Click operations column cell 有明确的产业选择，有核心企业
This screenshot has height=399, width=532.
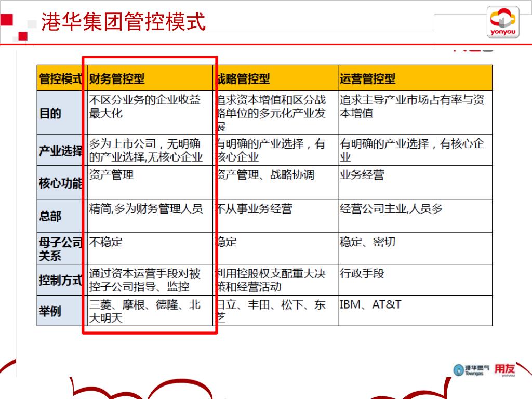pos(415,150)
